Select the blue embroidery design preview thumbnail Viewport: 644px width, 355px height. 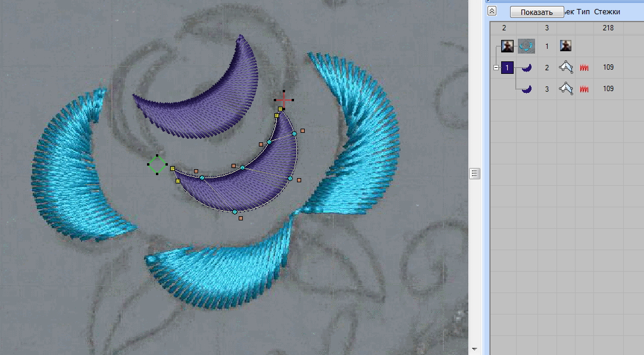526,46
